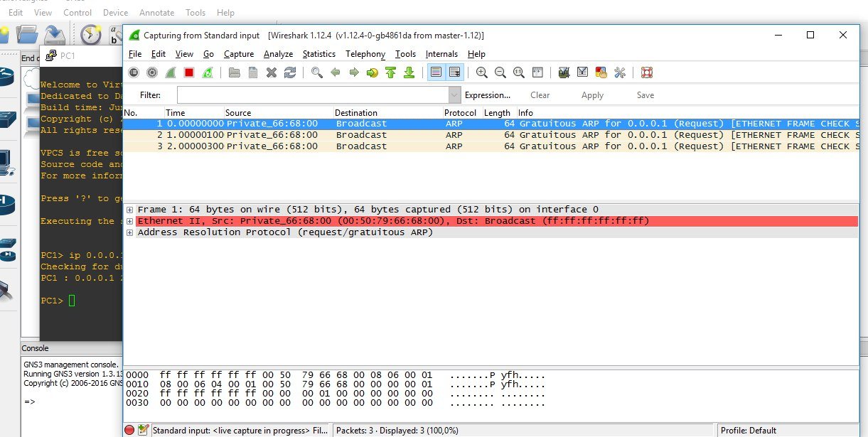Viewport: 868px width, 437px height.
Task: Click PC1 console window PuTTY icon
Action: click(51, 55)
